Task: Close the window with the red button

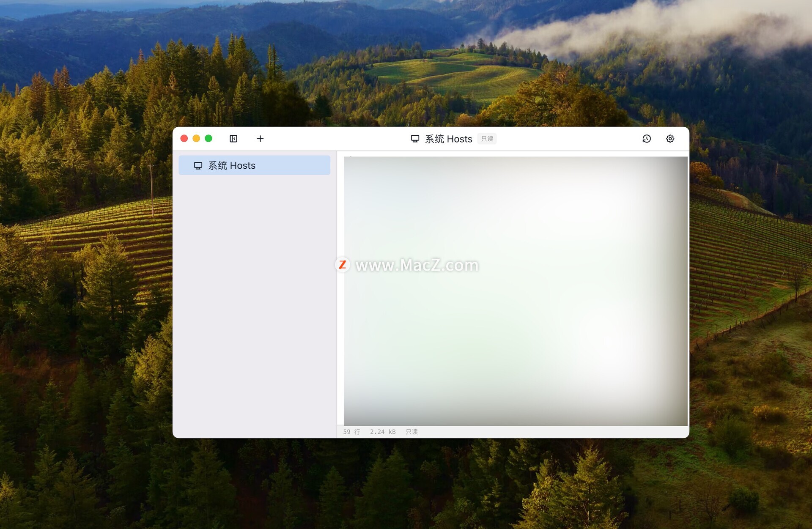Action: coord(184,139)
